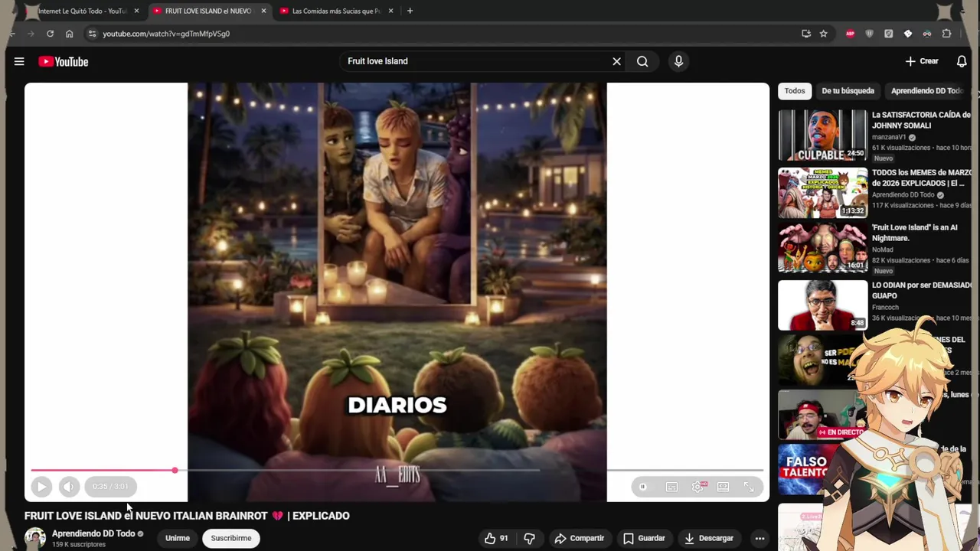Click the Francoch channel name
This screenshot has height=551, width=980.
[885, 308]
